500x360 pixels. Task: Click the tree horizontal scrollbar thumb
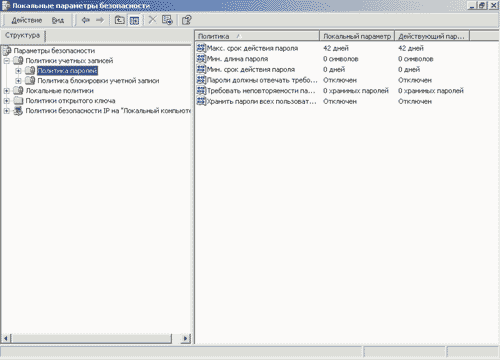click(91, 339)
